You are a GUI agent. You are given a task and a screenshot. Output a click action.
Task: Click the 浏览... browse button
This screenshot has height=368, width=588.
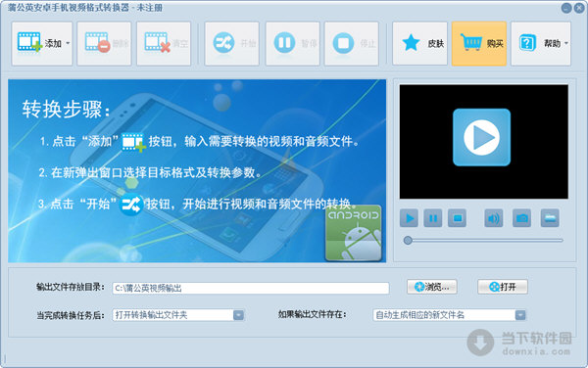pyautogui.click(x=432, y=287)
